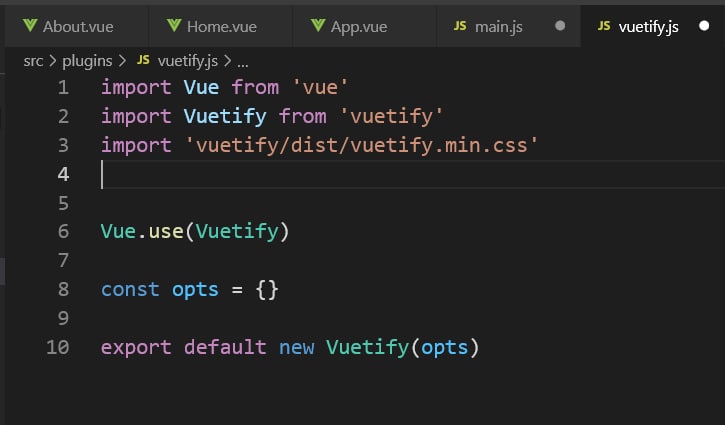Click the empty braces on line 8
Screen dimensions: 725x425
click(267, 290)
